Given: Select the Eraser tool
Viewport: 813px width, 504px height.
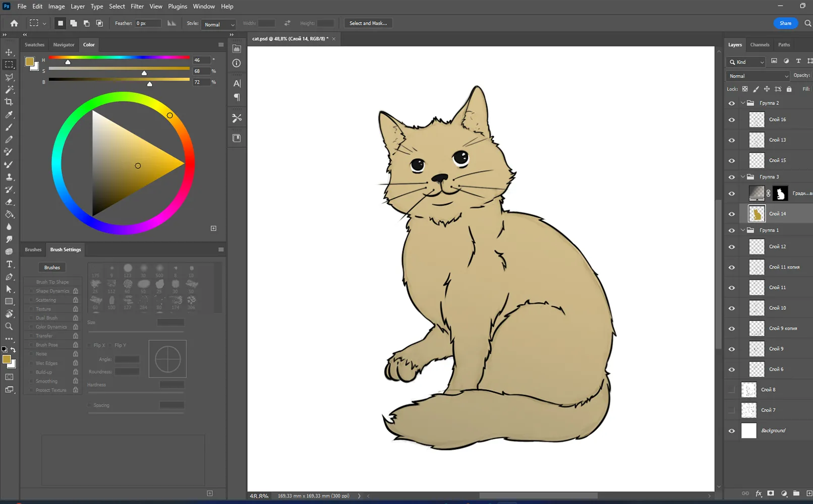Looking at the screenshot, I should (9, 202).
